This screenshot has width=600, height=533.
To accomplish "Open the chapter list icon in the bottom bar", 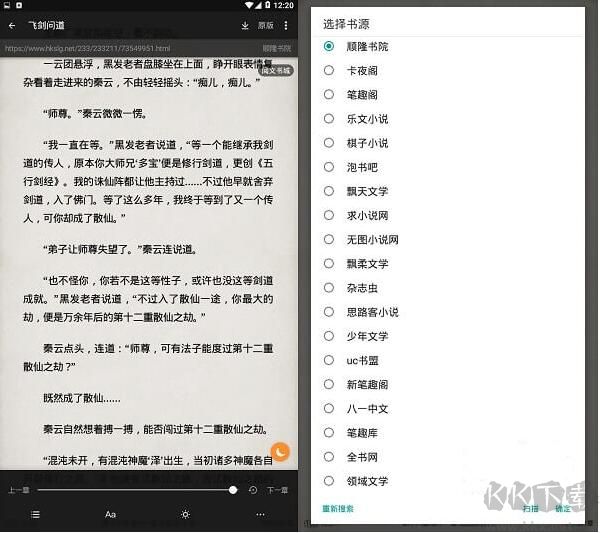I will pyautogui.click(x=35, y=515).
